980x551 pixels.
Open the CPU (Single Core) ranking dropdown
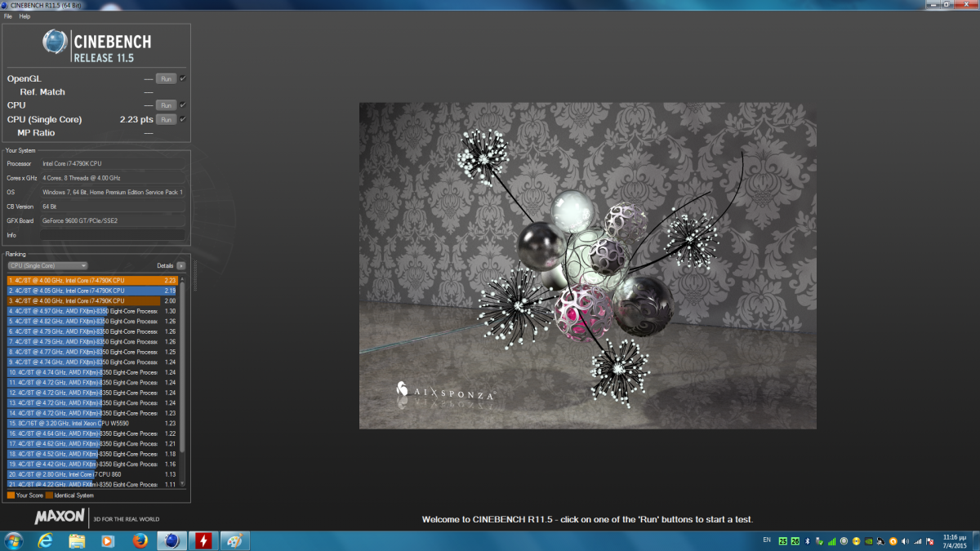(47, 265)
